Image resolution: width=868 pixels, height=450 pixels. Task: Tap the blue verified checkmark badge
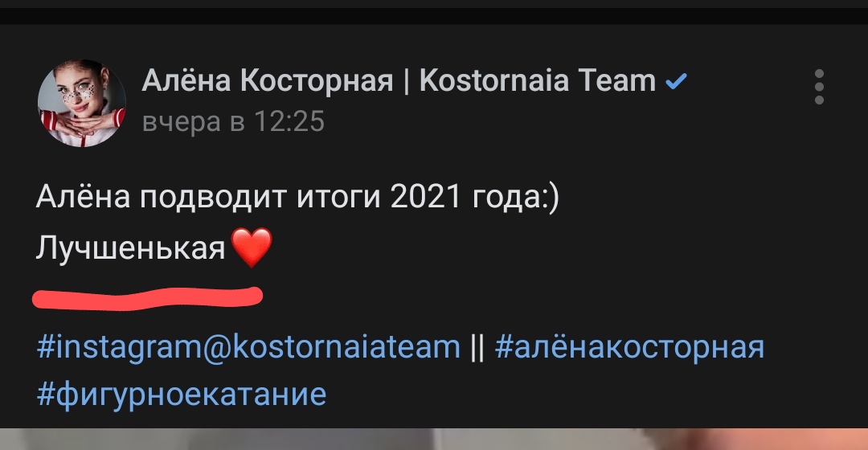tap(676, 82)
